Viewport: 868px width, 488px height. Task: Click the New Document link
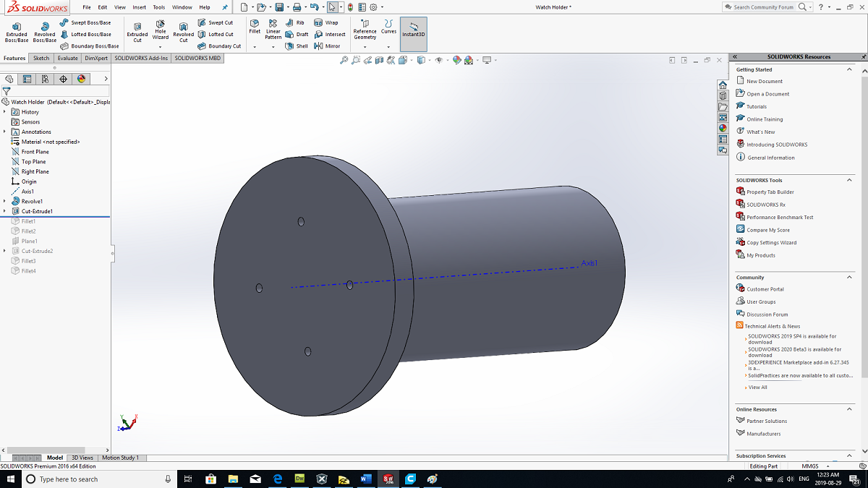click(x=765, y=82)
